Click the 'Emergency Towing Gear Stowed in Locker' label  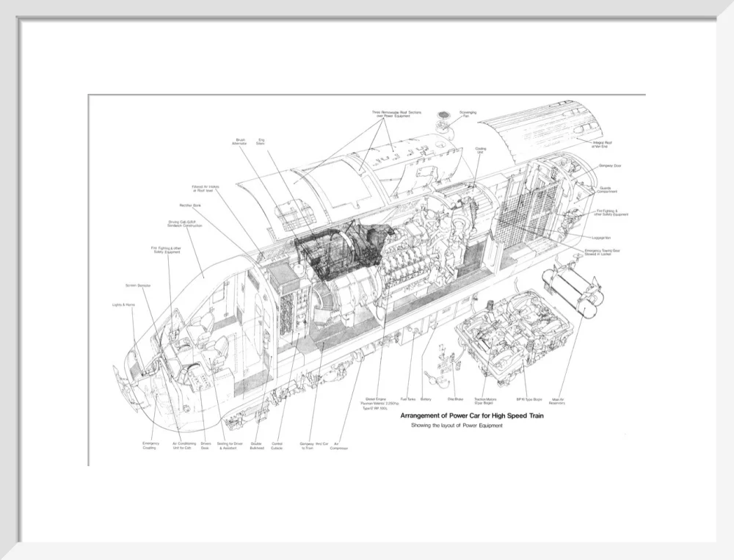click(x=603, y=252)
